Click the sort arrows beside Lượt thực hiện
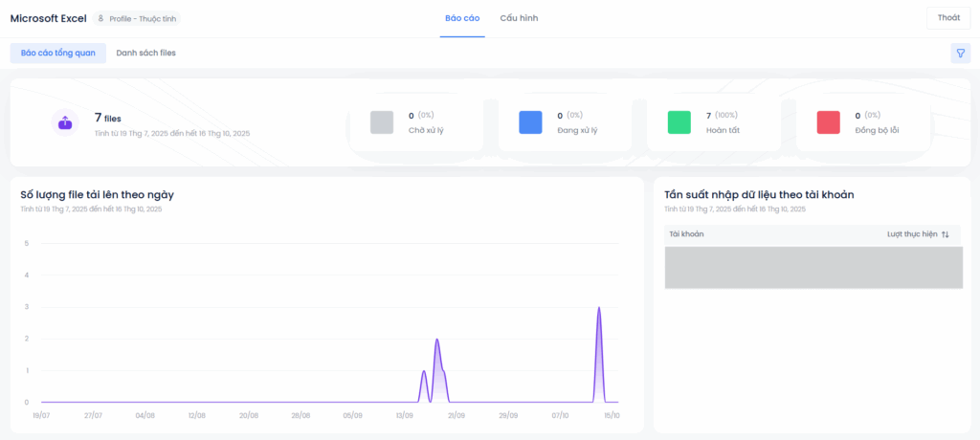Image resolution: width=980 pixels, height=440 pixels. point(946,234)
